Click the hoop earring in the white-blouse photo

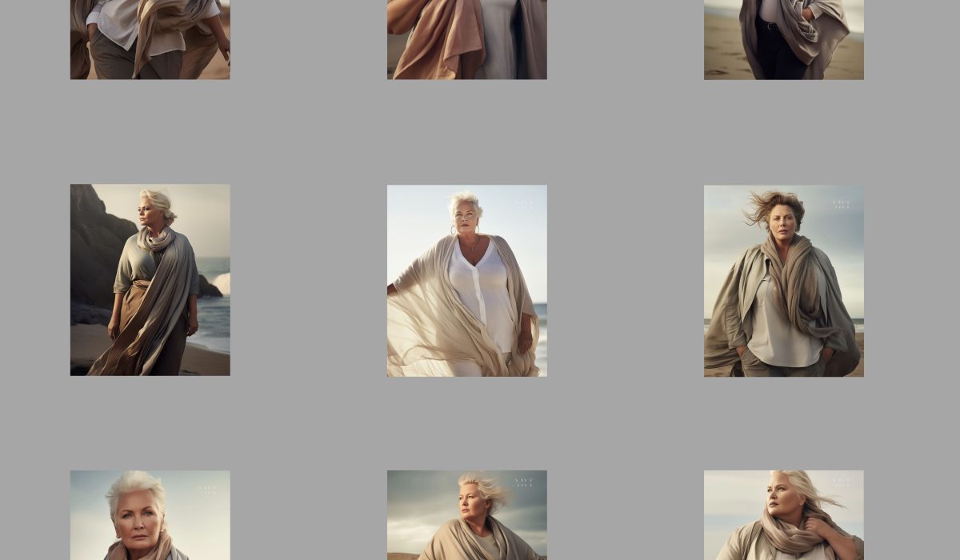[x=454, y=230]
